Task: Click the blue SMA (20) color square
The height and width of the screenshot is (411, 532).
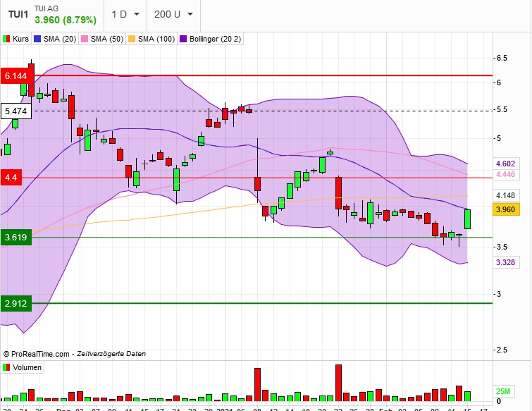Action: pos(37,39)
